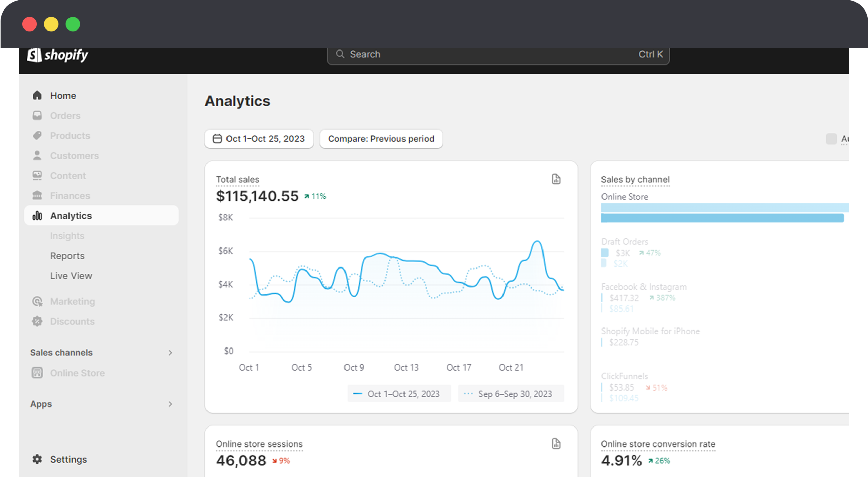Click the Marketing target icon
868x477 pixels.
tap(37, 301)
